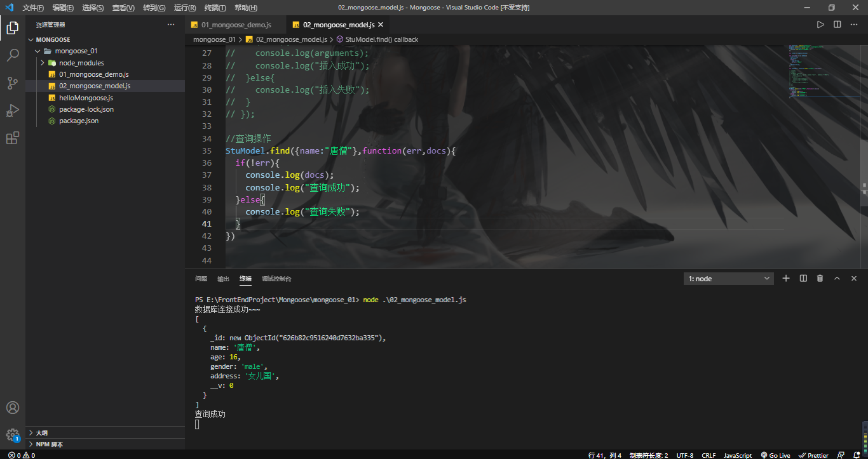Viewport: 868px width, 459px height.
Task: Click 02_mongoose_model.js in breadcrumb
Action: click(291, 39)
